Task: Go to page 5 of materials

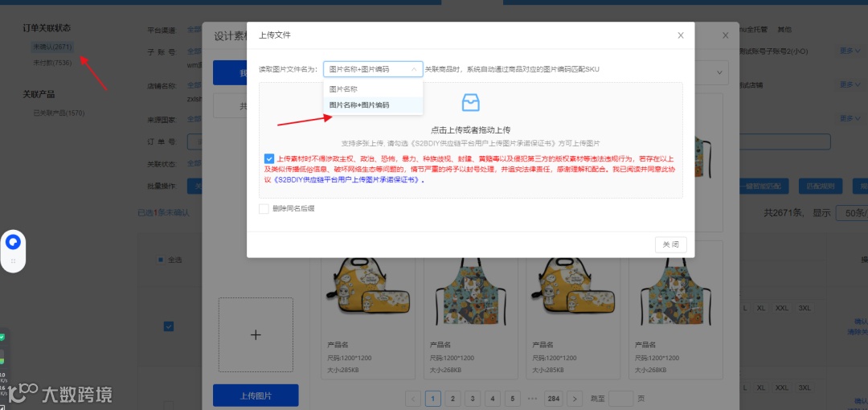Action: (512, 398)
